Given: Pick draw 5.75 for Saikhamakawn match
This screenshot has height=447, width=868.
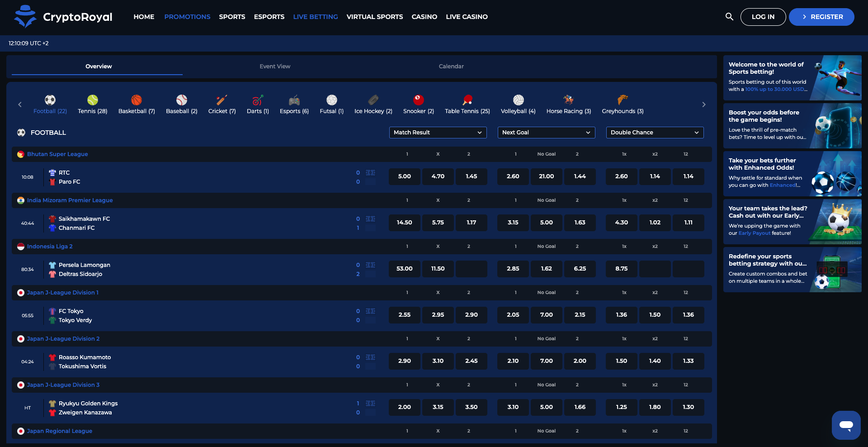Looking at the screenshot, I should [438, 223].
